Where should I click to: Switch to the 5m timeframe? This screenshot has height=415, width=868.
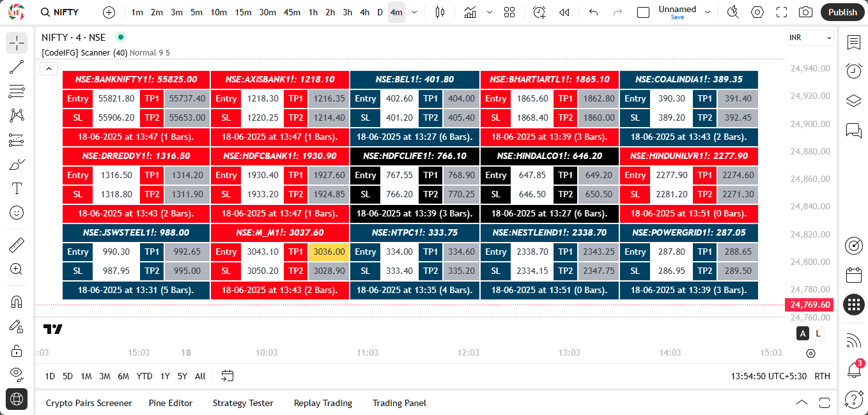coord(196,12)
